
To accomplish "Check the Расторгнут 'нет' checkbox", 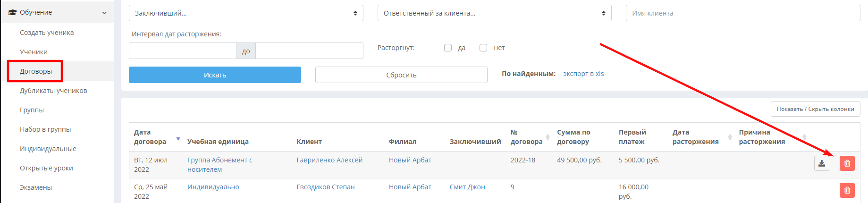I will click(483, 48).
